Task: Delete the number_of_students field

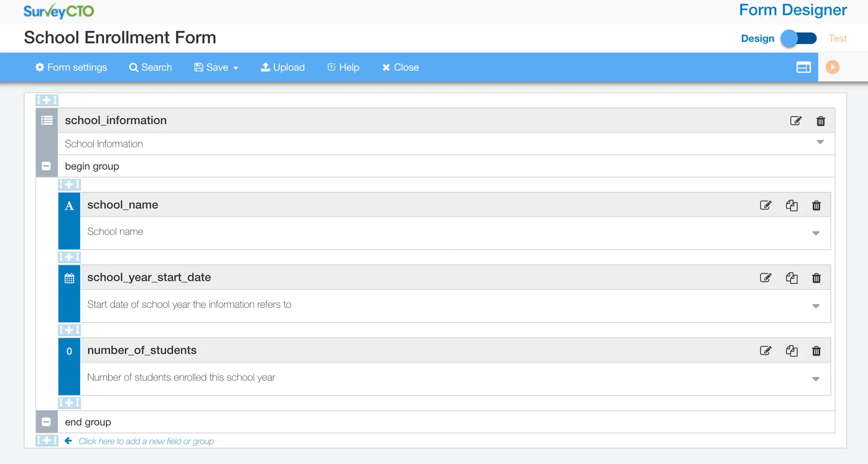Action: 816,351
